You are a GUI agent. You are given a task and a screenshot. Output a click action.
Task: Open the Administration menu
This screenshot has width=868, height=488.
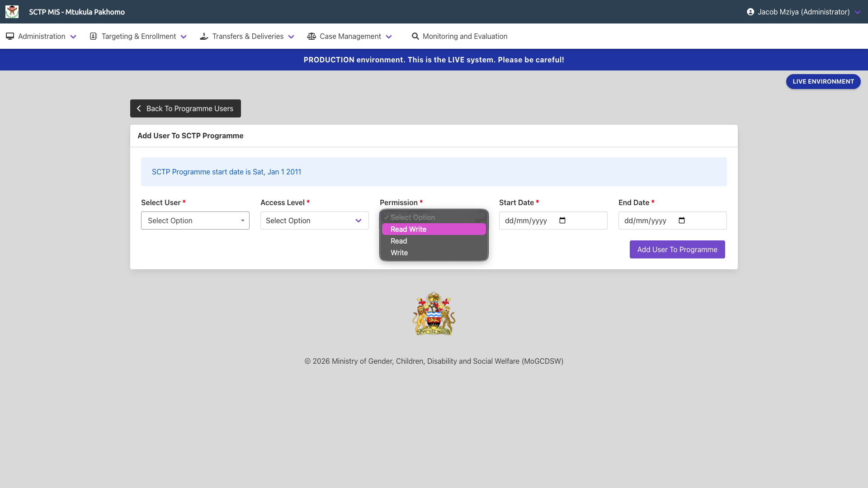(x=41, y=36)
